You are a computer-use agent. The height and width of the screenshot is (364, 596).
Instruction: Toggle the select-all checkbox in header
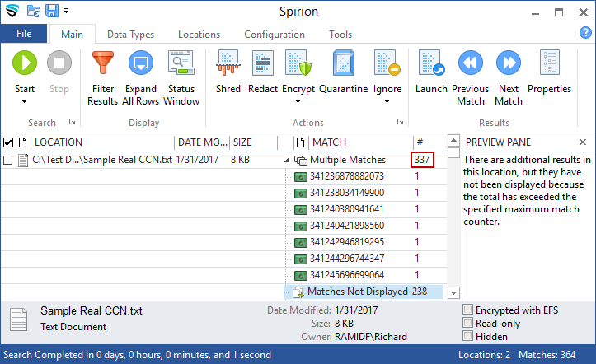(8, 142)
